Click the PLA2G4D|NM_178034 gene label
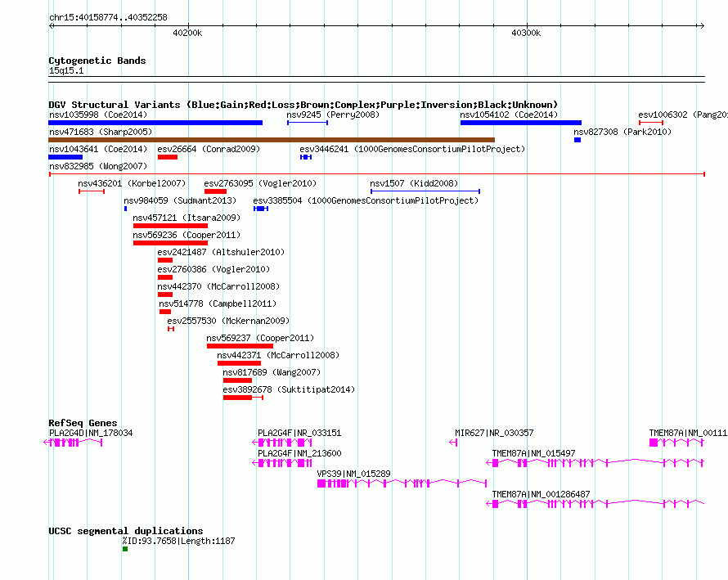Screen dimensions: 728x580 [x=91, y=434]
